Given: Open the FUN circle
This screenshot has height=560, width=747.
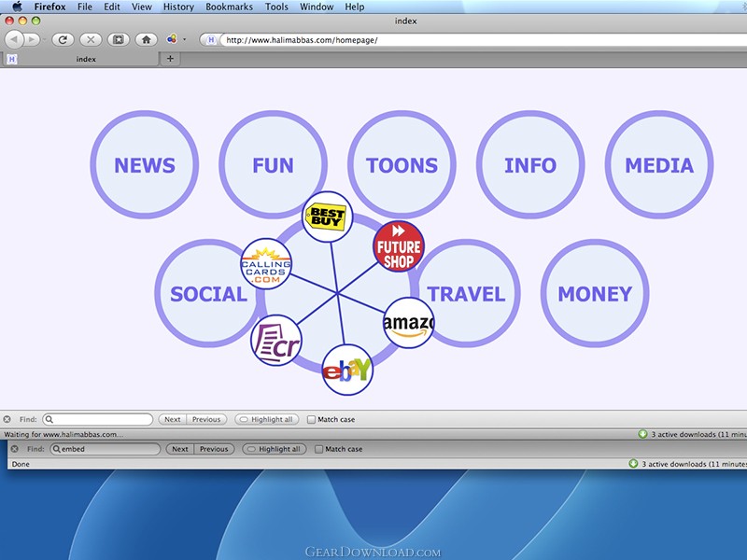Looking at the screenshot, I should click(x=273, y=165).
